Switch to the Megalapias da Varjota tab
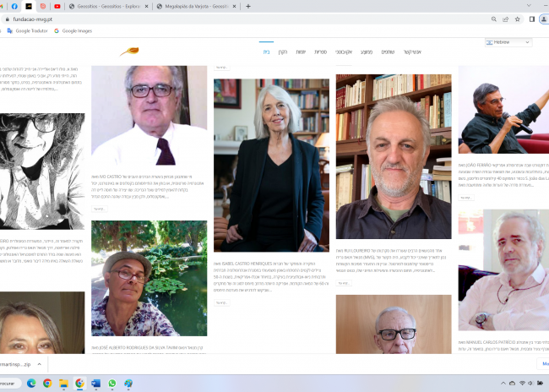This screenshot has width=549, height=392. (196, 6)
